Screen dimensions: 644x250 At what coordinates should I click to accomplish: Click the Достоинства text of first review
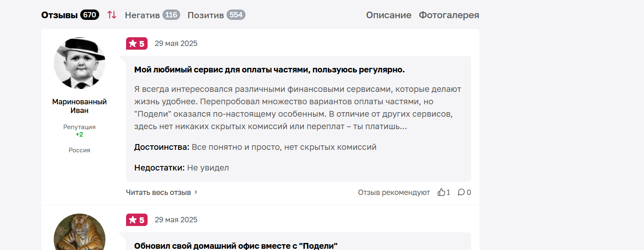pyautogui.click(x=255, y=147)
